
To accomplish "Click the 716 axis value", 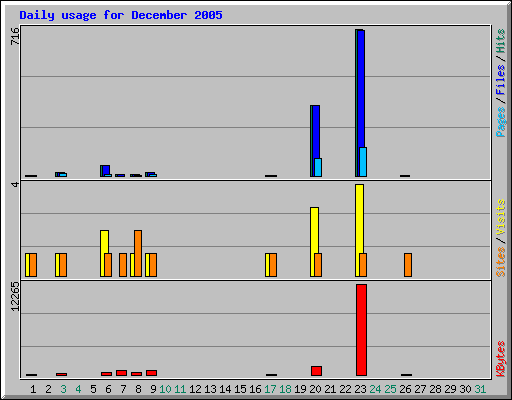I will pyautogui.click(x=15, y=36).
